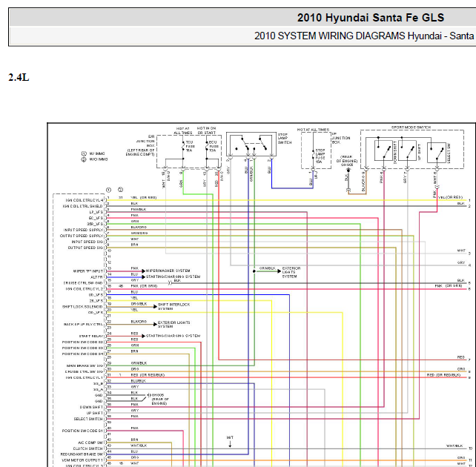
Task: Click the 'CLUTCH SWITCH' pin label
Action: pos(88,448)
